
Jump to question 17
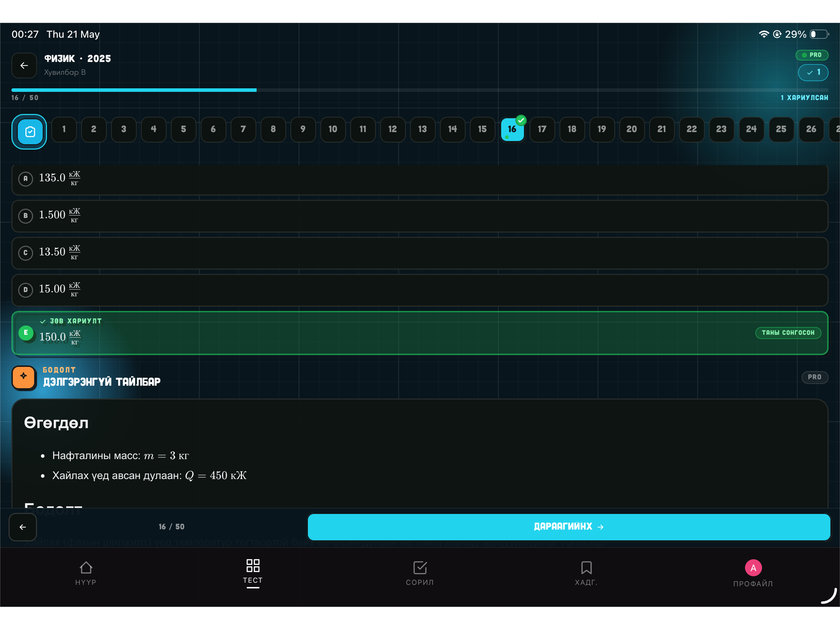pos(542,130)
